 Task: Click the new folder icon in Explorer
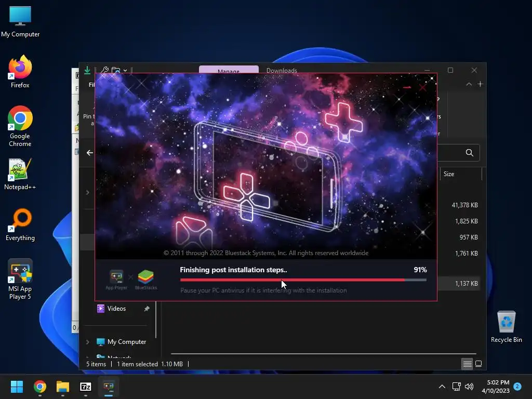pos(116,70)
